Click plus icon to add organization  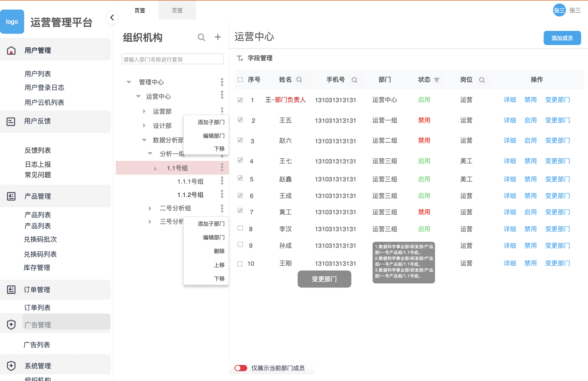[x=218, y=37]
